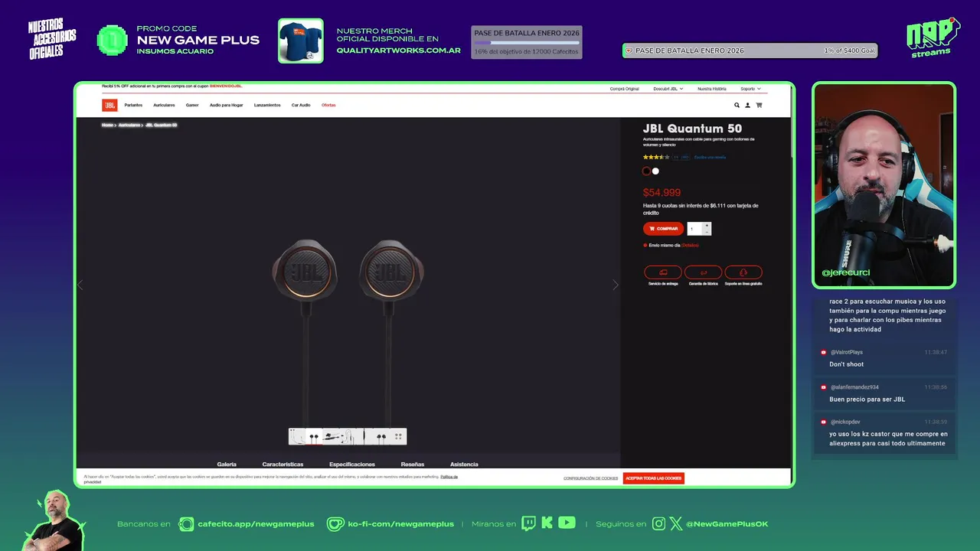Click the X social icon in footer
The width and height of the screenshot is (980, 551).
[676, 523]
